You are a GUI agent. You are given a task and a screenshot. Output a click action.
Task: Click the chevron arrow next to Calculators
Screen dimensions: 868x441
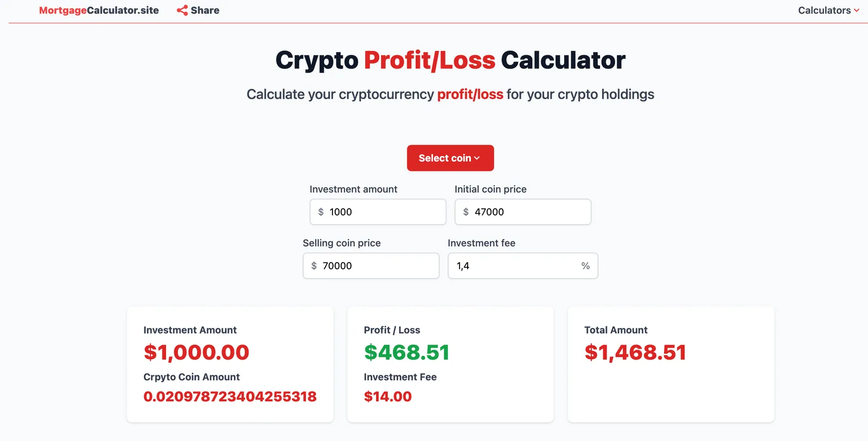click(857, 10)
